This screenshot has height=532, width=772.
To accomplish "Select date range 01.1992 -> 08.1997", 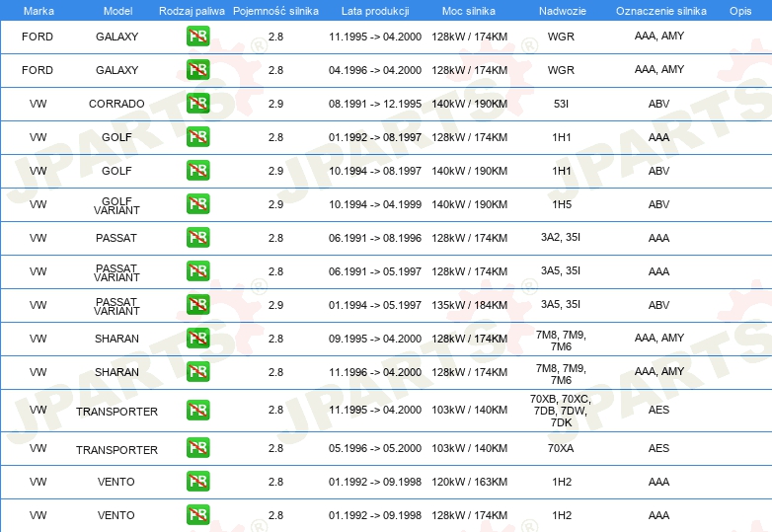I will (x=375, y=137).
